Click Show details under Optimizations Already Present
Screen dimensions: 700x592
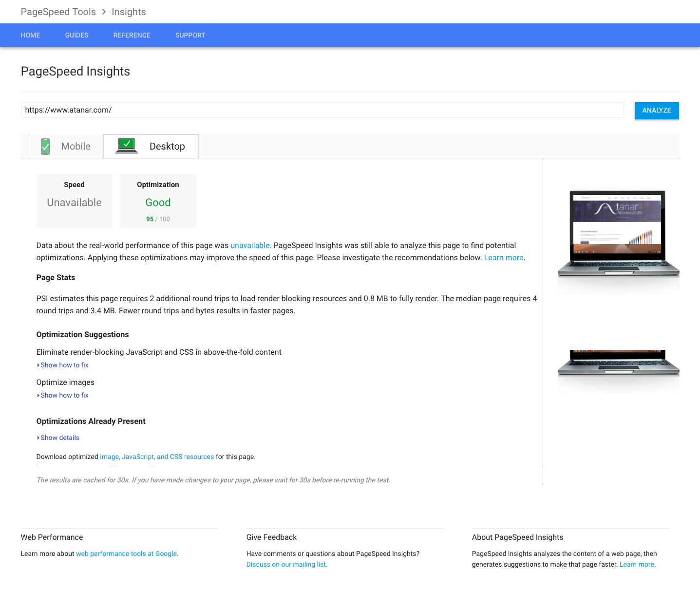tap(60, 438)
